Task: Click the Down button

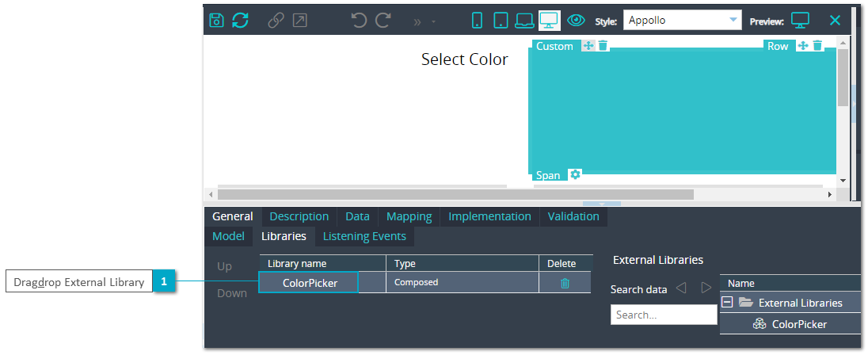Action: pyautogui.click(x=232, y=293)
